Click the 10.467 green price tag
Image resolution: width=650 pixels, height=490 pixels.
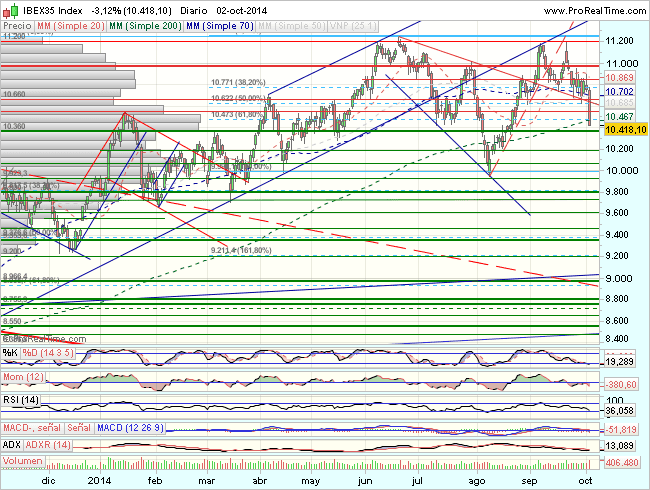(619, 116)
